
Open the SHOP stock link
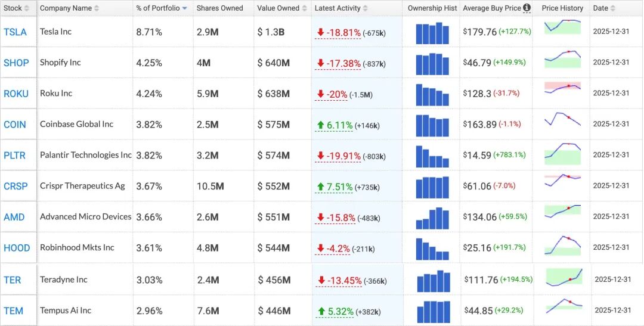point(17,63)
